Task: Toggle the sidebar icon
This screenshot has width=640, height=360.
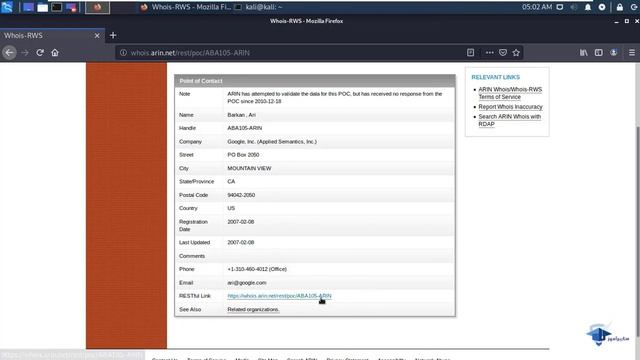Action: [x=599, y=53]
